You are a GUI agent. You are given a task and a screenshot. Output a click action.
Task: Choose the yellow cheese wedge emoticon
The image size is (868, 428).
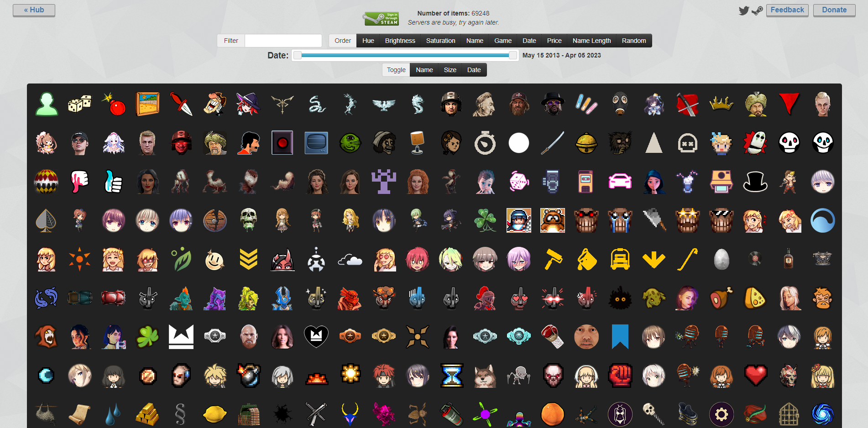click(x=755, y=298)
